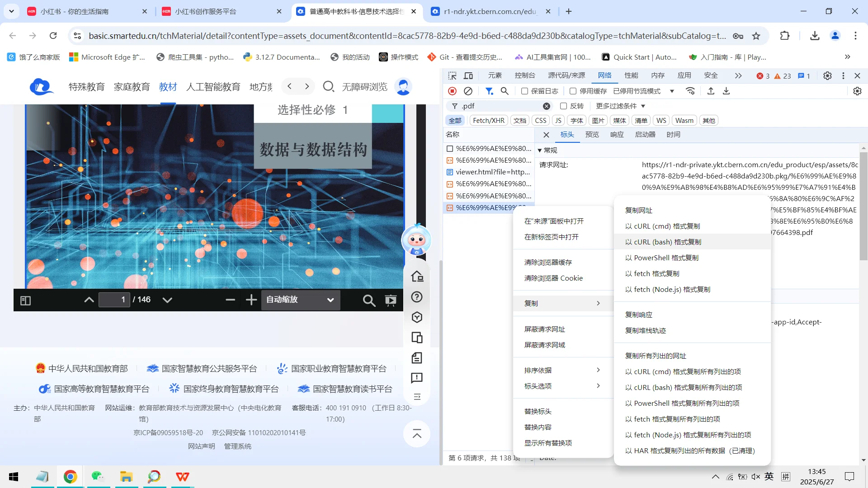Expand 更多过滤条件 dropdown
The image size is (868, 488).
[x=620, y=106]
